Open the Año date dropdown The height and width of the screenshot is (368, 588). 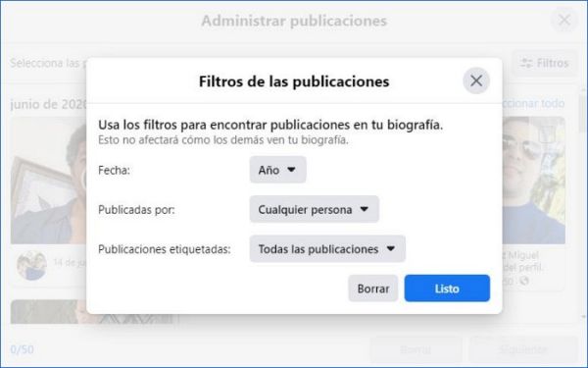click(x=278, y=170)
